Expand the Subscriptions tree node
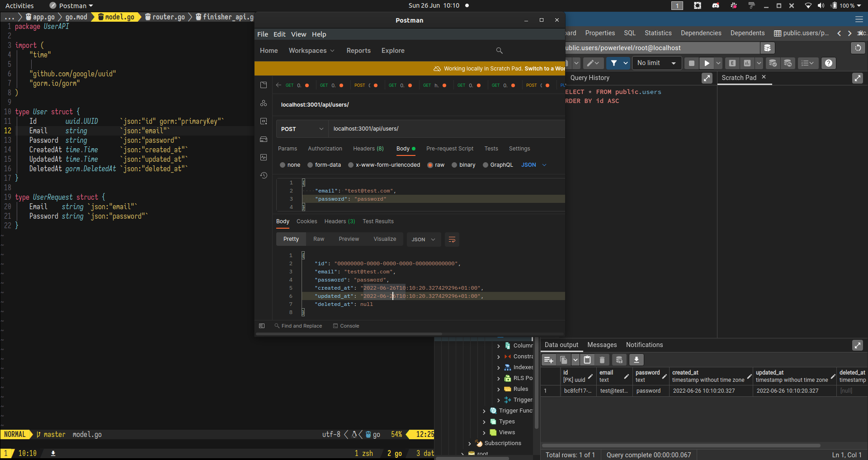The width and height of the screenshot is (868, 460). click(x=470, y=443)
